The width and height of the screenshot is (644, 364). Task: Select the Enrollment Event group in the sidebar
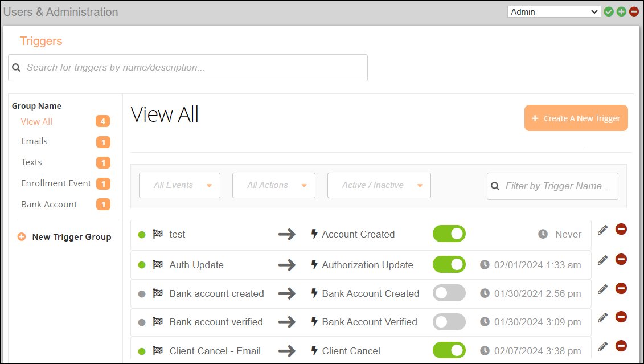click(x=56, y=183)
